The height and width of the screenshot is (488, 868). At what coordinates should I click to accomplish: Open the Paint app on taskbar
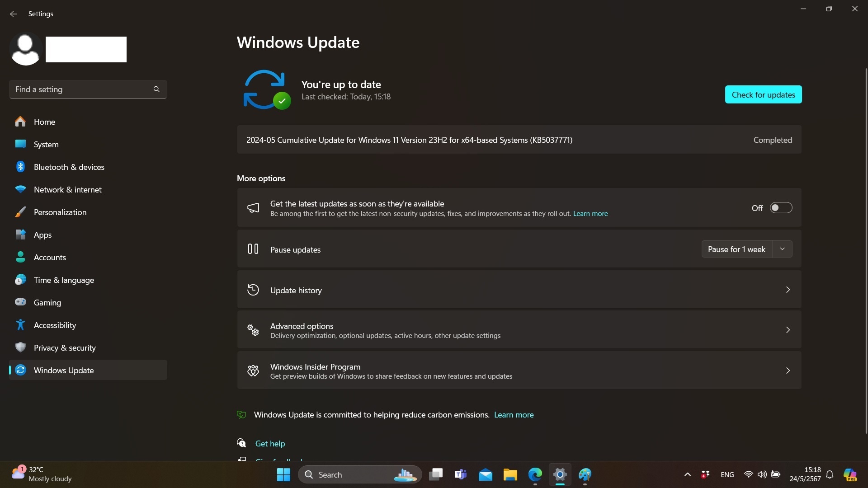click(585, 474)
